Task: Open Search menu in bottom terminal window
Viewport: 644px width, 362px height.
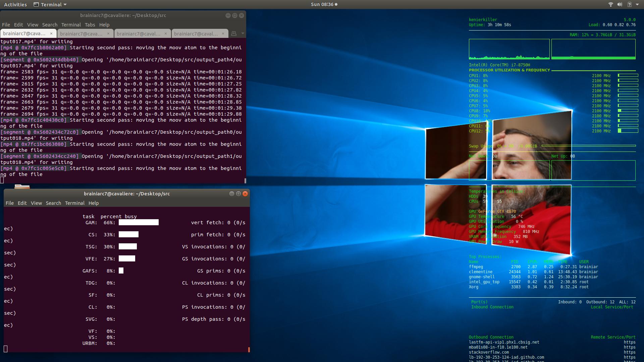Action: click(53, 203)
